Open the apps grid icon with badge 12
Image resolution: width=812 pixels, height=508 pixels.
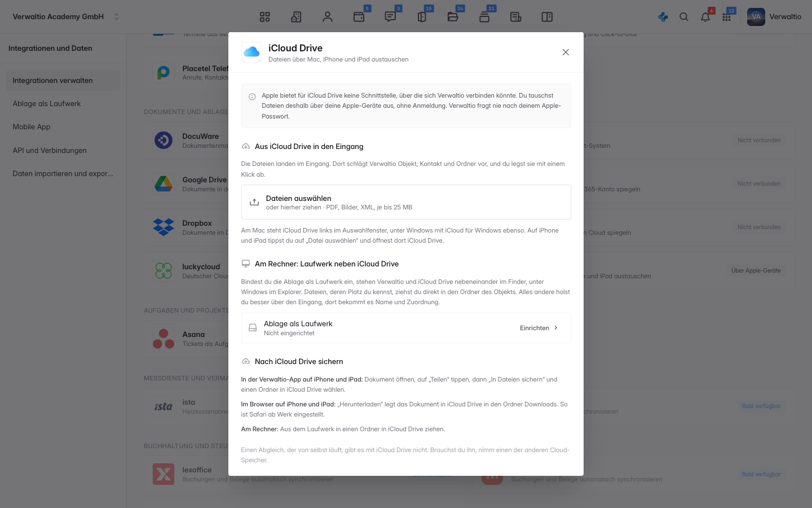727,17
